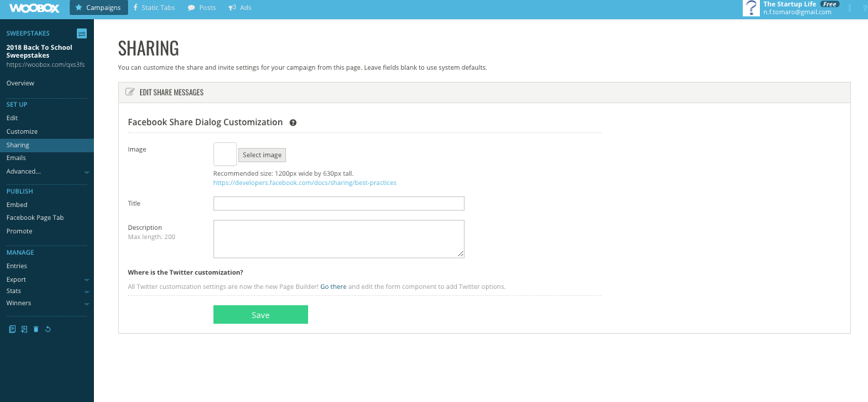Click the speech bubble icon beside Posts

[x=191, y=8]
